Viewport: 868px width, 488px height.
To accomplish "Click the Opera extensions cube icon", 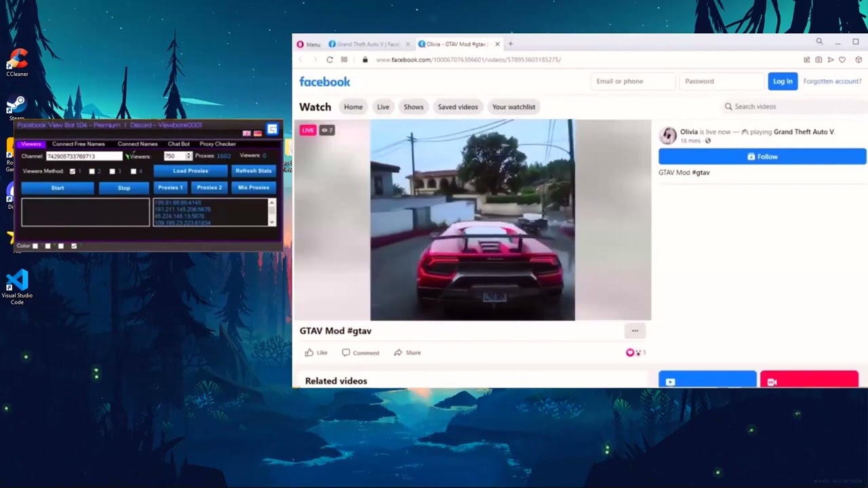I will 859,60.
